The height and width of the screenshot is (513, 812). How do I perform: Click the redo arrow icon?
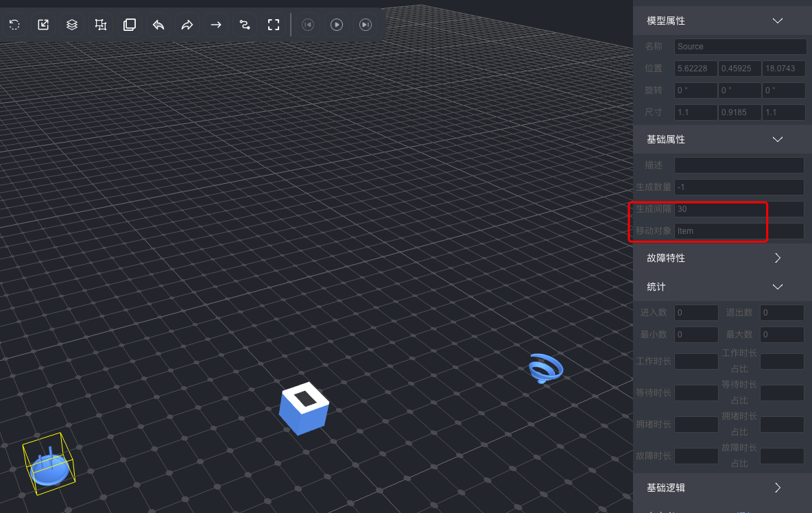[x=187, y=25]
